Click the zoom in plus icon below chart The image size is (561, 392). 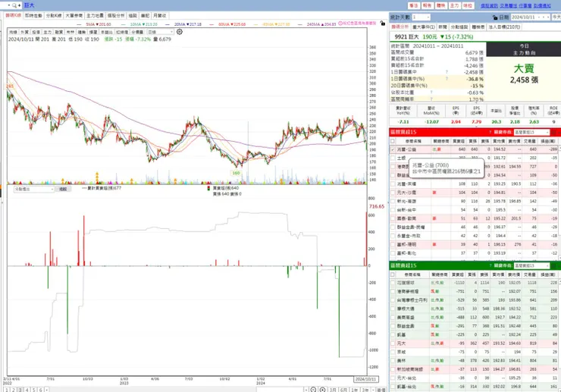tap(322, 390)
